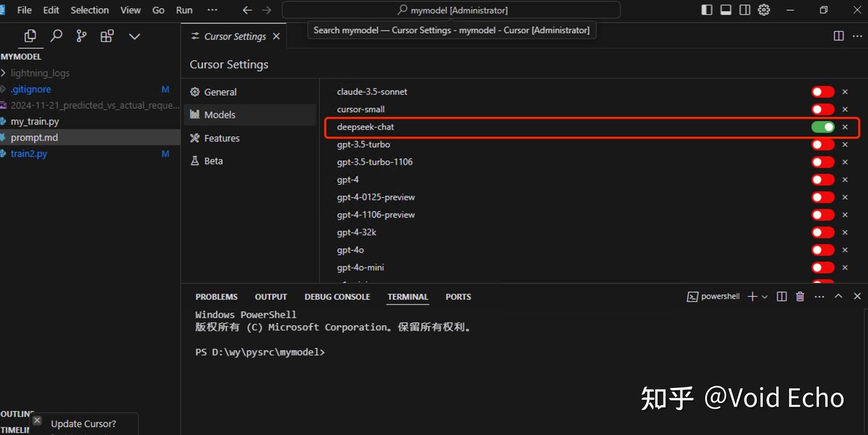
Task: Open the Selection menu
Action: (90, 10)
